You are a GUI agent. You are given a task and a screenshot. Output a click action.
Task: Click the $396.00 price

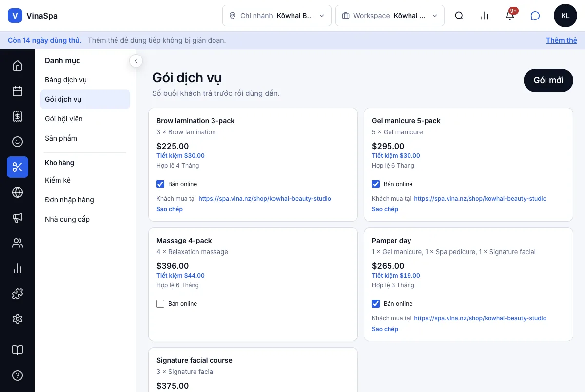point(173,266)
